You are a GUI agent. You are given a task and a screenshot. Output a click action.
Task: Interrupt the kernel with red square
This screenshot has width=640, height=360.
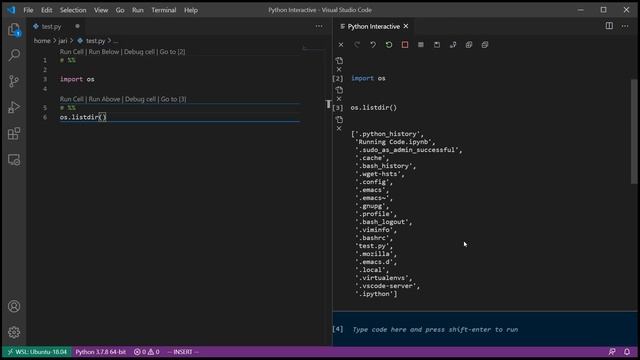pyautogui.click(x=404, y=45)
